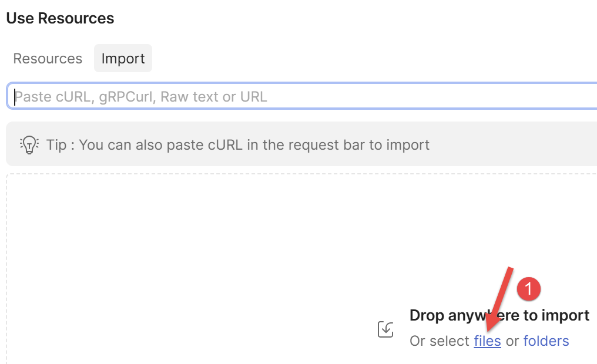Image resolution: width=597 pixels, height=364 pixels.
Task: Click the red annotation arrow
Action: [499, 299]
